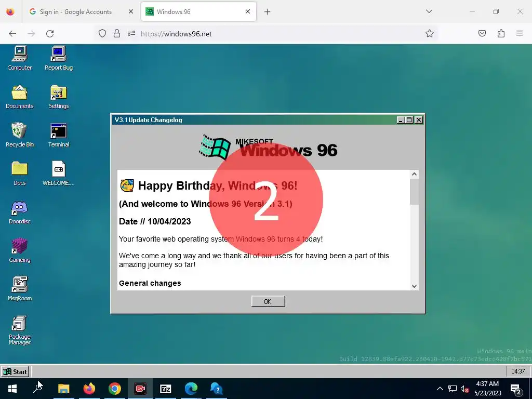532x399 pixels.
Task: Close the Google Accounts tab
Action: tap(131, 11)
